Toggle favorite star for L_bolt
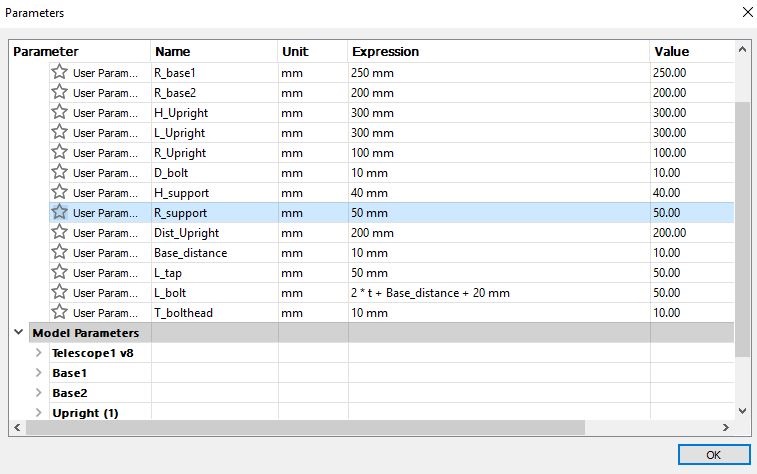Image resolution: width=757 pixels, height=474 pixels. point(59,292)
